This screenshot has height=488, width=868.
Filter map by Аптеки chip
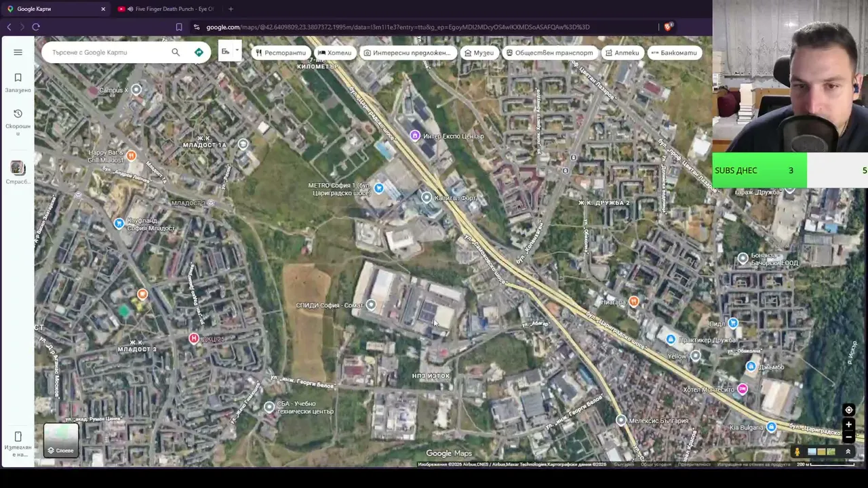click(x=622, y=53)
